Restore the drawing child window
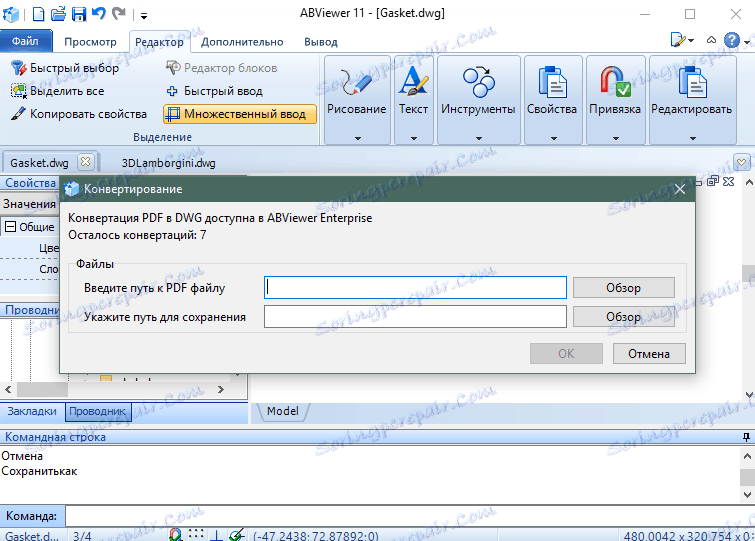This screenshot has width=755, height=541. pyautogui.click(x=713, y=181)
